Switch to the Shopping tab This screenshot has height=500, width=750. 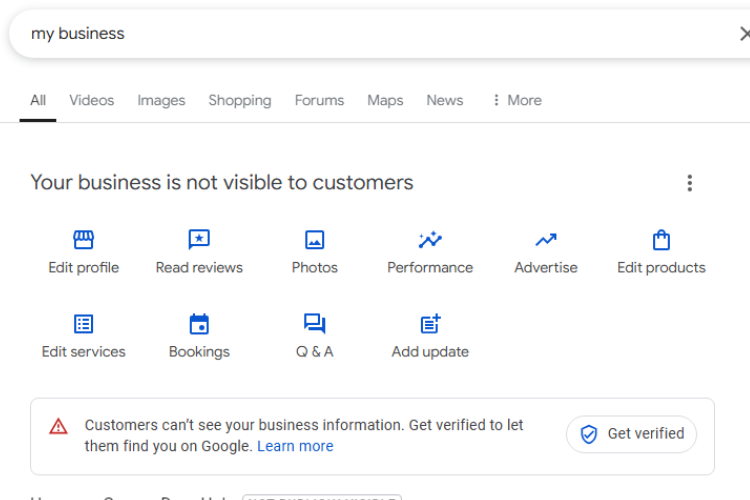240,100
